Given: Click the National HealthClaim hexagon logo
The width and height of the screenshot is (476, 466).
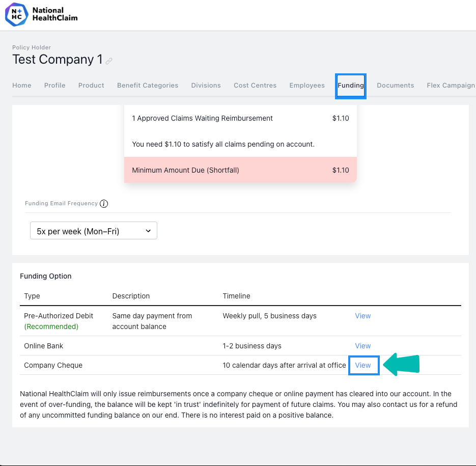Looking at the screenshot, I should (16, 15).
